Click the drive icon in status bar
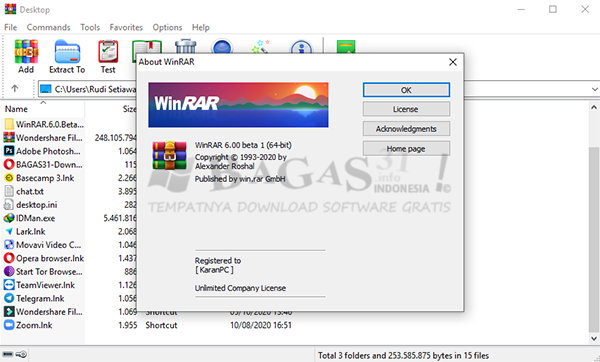 click(8, 354)
